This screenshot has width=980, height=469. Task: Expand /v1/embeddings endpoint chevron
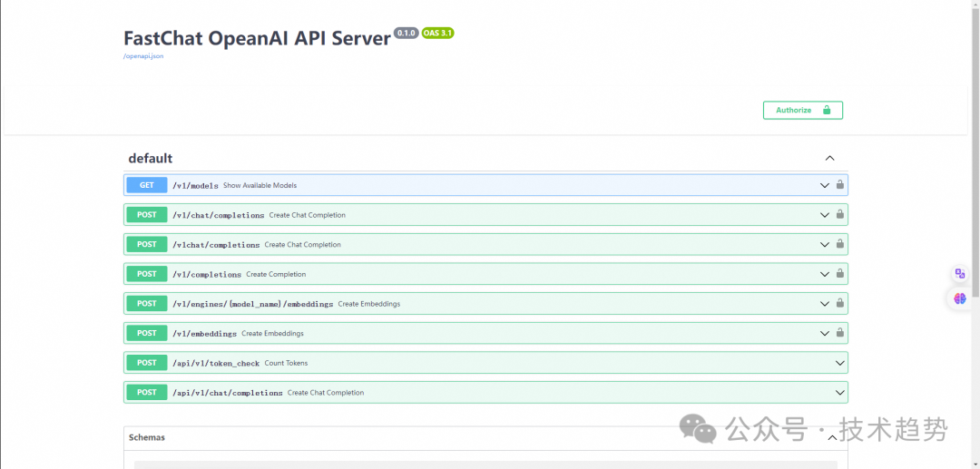point(824,334)
